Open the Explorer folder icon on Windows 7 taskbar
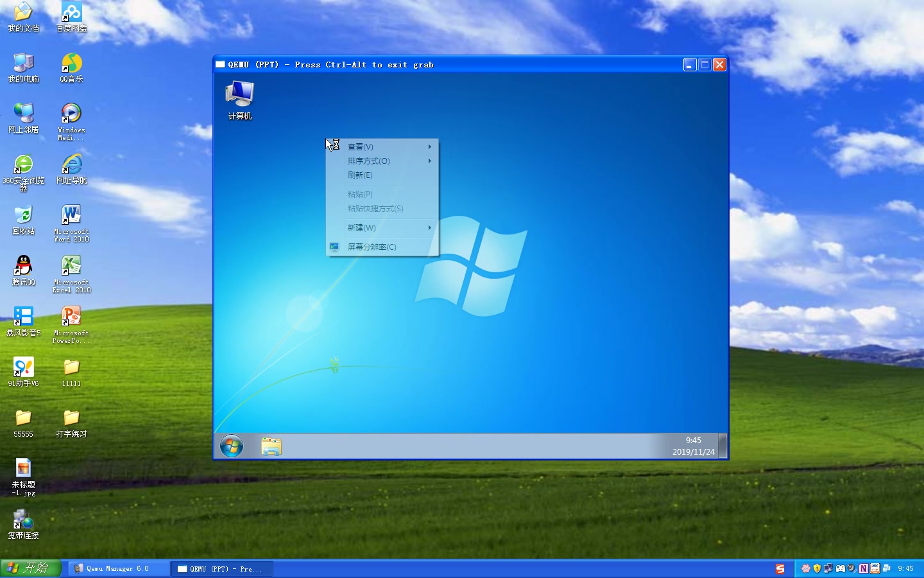Viewport: 924px width, 578px height. click(271, 446)
